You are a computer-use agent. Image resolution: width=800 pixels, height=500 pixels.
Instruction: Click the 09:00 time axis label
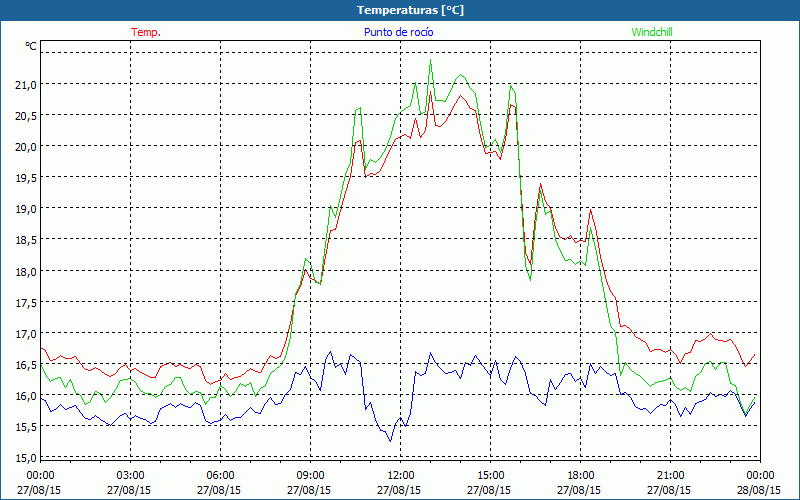pos(310,476)
